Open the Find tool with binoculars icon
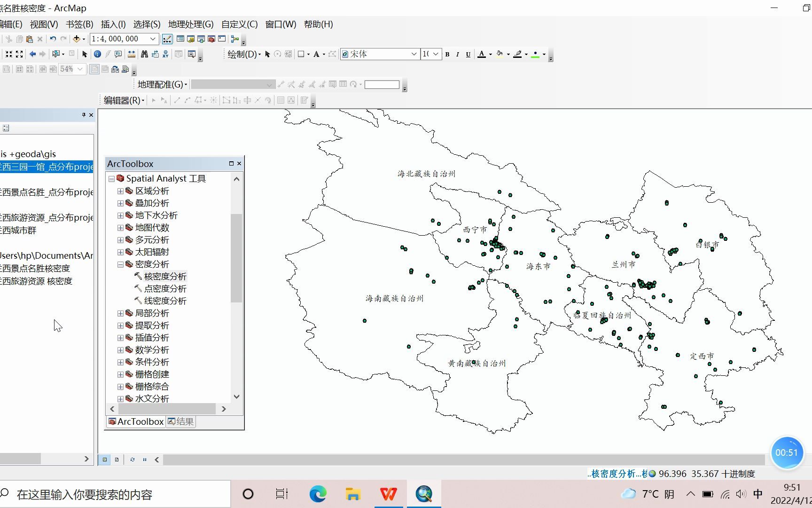Screen dimensions: 812x508 pyautogui.click(x=145, y=54)
